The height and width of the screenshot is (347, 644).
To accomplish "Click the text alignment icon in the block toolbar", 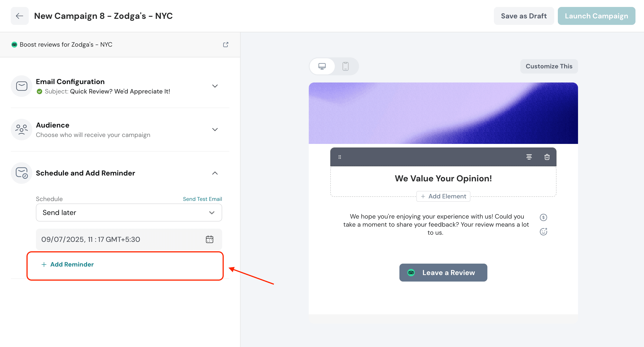I will tap(529, 157).
